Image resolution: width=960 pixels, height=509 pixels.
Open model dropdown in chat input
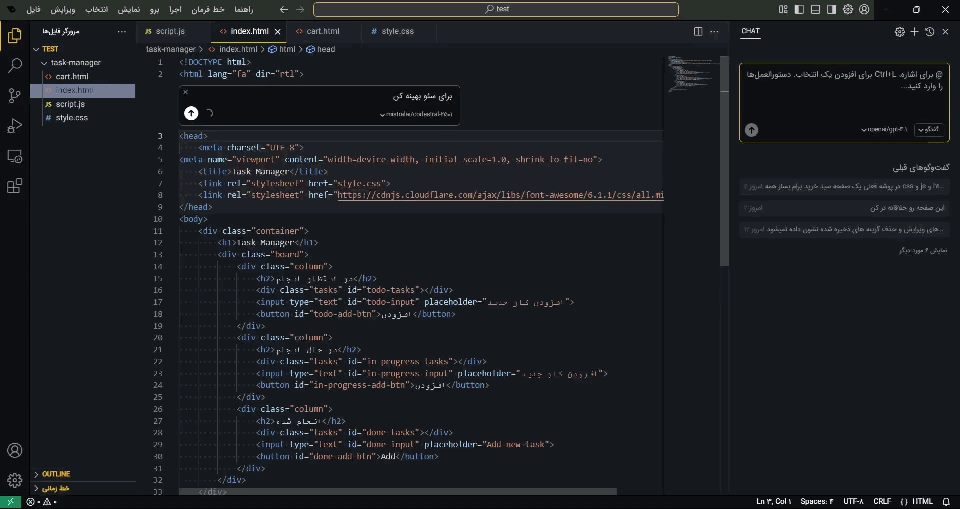coord(887,130)
